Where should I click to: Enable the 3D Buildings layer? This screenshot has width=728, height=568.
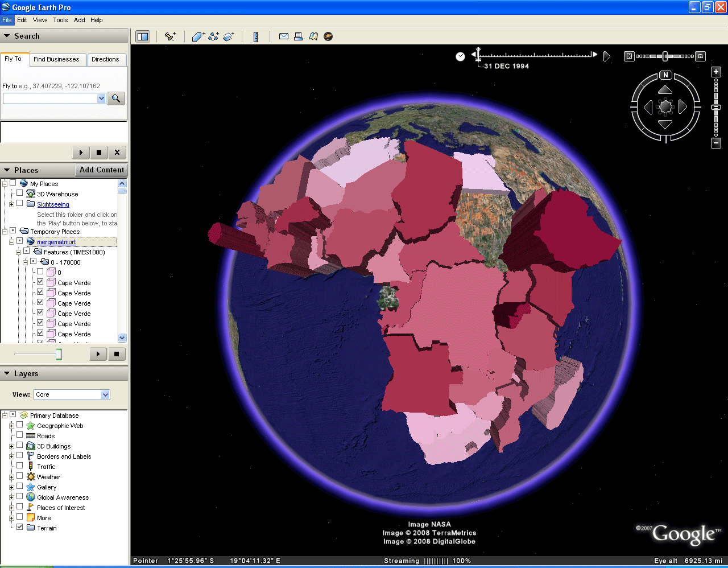coord(20,445)
